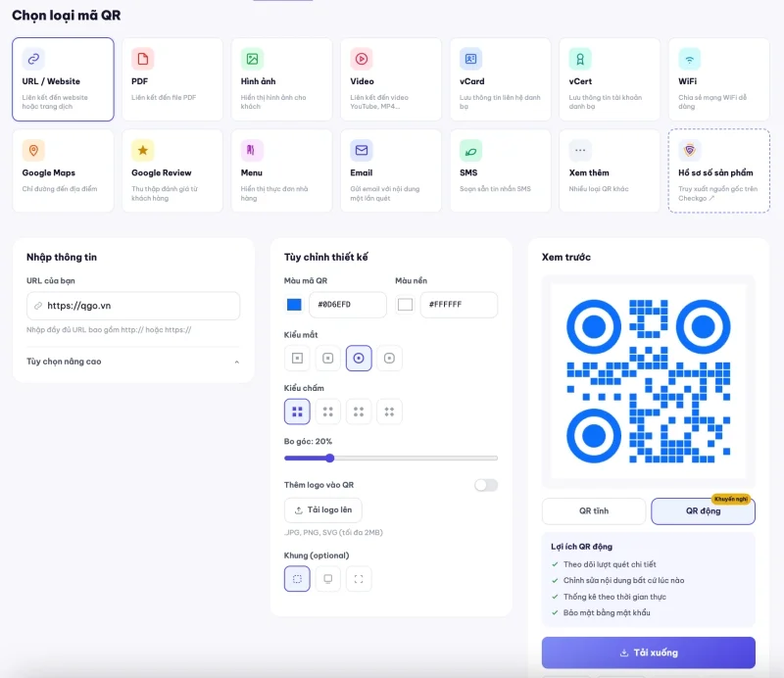Select the second rounded-square eye style
Viewport: 784px width, 678px height.
coord(328,358)
